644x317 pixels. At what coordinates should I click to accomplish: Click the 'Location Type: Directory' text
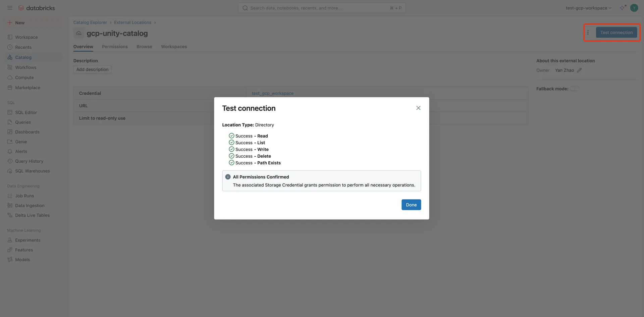point(248,125)
